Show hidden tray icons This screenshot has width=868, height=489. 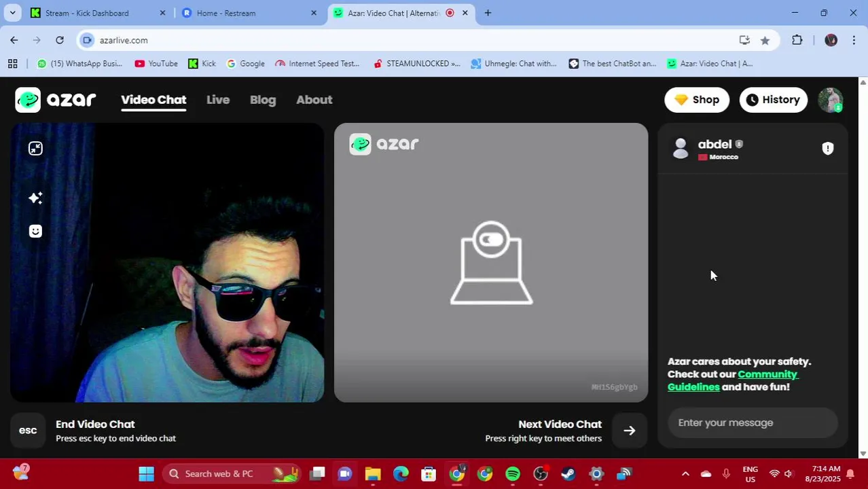click(685, 473)
